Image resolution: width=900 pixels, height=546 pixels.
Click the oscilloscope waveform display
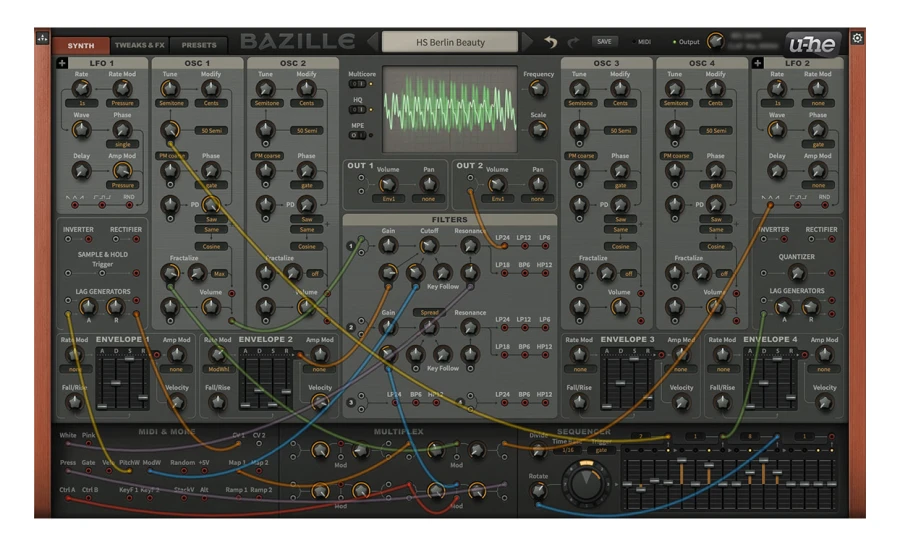[450, 109]
